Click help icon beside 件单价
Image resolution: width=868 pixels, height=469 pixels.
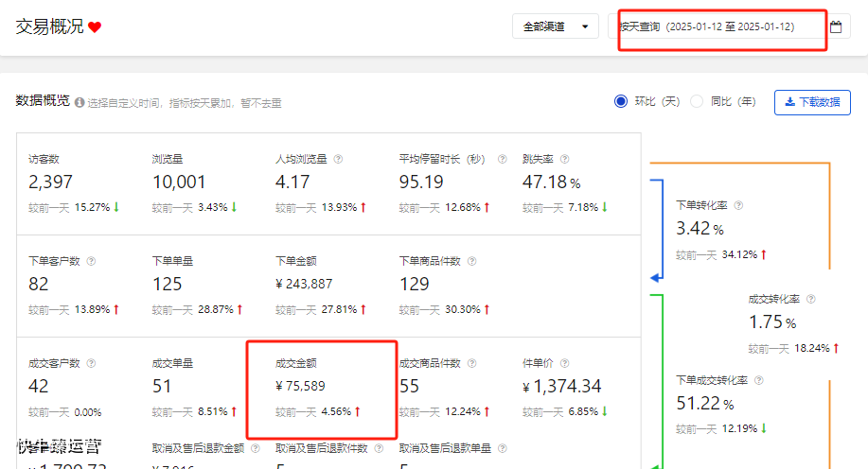click(x=564, y=363)
